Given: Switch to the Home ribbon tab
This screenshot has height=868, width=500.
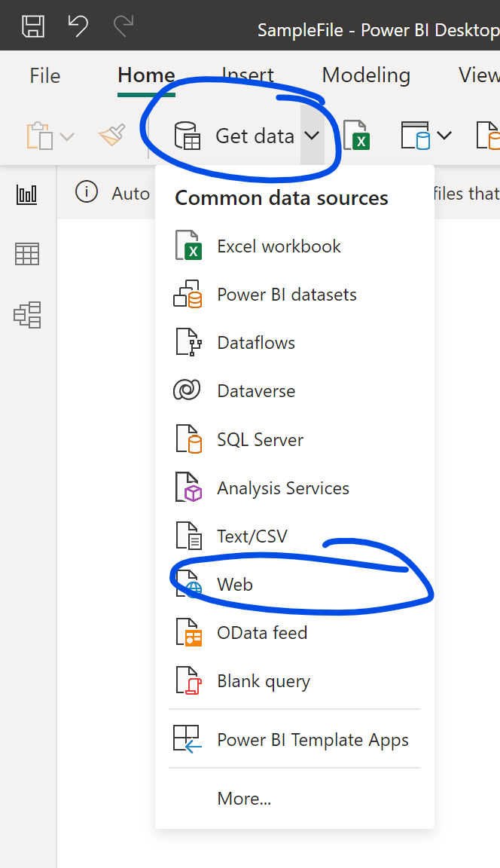Looking at the screenshot, I should [x=147, y=76].
